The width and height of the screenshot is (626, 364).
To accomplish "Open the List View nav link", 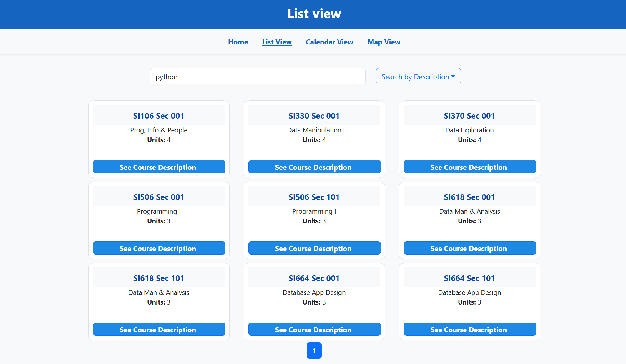I will click(277, 42).
